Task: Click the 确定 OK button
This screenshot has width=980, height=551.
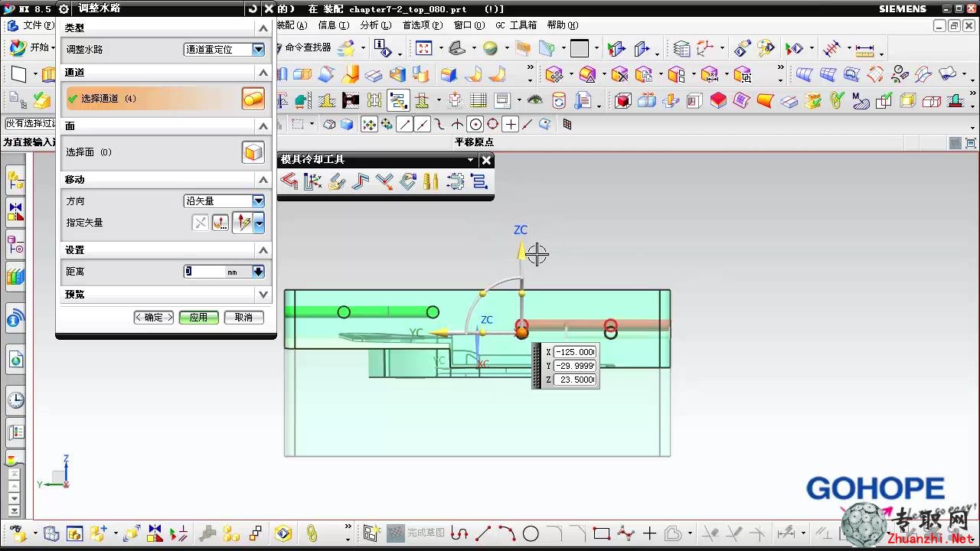Action: (x=154, y=318)
